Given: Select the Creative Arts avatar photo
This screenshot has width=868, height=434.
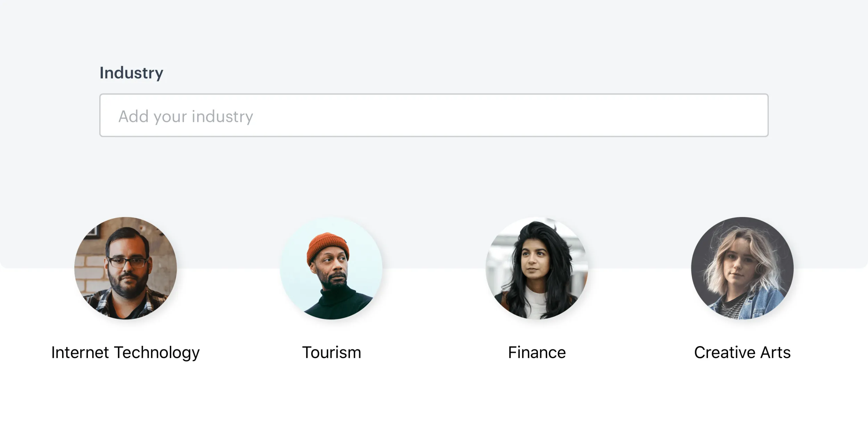Looking at the screenshot, I should (x=742, y=268).
